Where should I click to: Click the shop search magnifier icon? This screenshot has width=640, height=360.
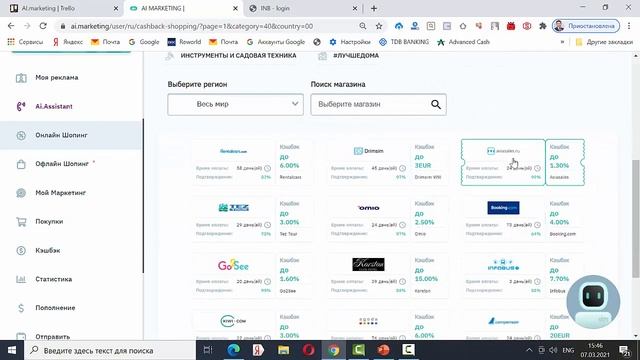pos(436,104)
